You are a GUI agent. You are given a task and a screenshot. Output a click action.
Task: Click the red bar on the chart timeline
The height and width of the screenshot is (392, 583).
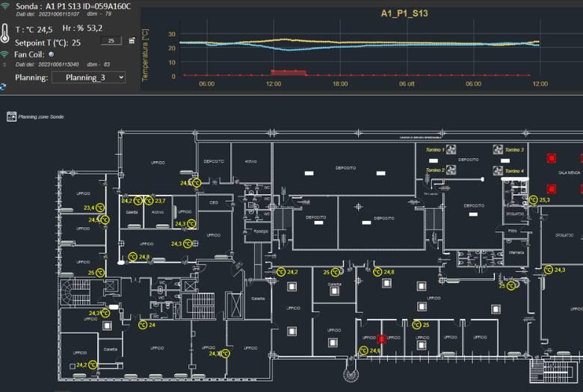pyautogui.click(x=288, y=72)
